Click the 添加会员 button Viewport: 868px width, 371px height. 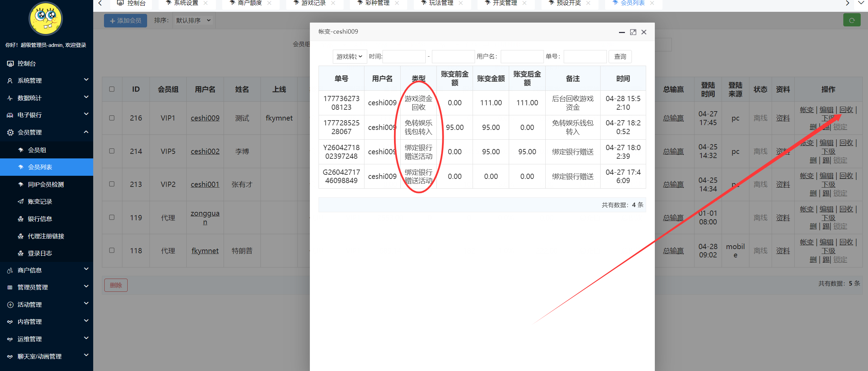click(x=125, y=20)
